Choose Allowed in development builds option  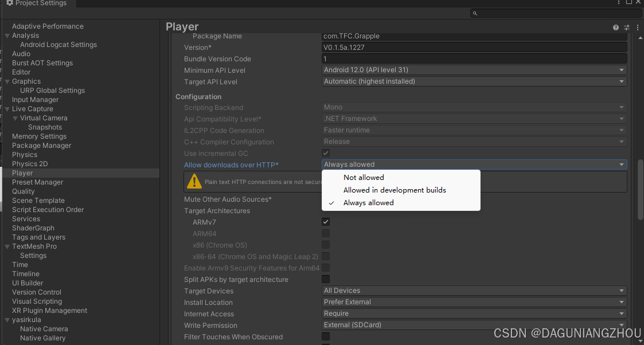click(x=395, y=190)
